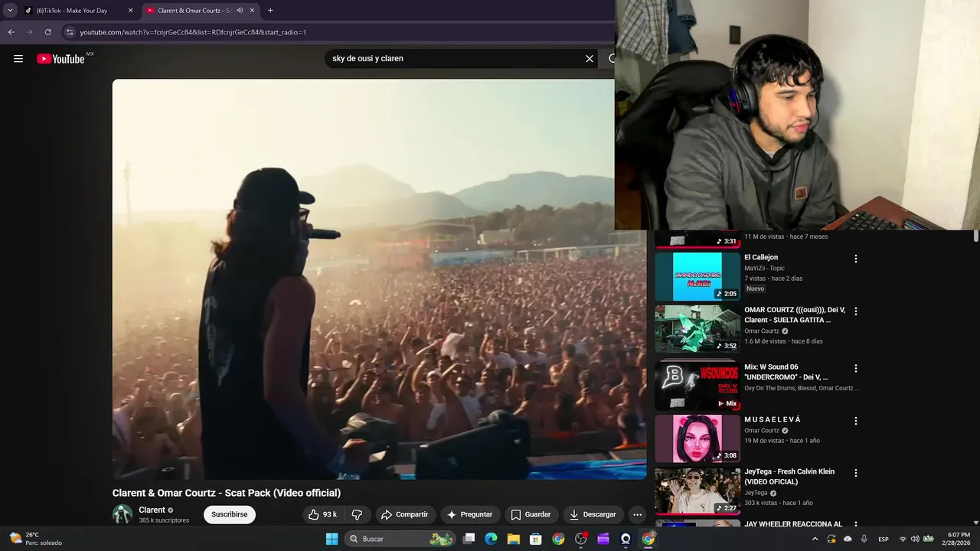This screenshot has height=551, width=980.
Task: Mute the tab using its speaker icon
Action: click(240, 11)
